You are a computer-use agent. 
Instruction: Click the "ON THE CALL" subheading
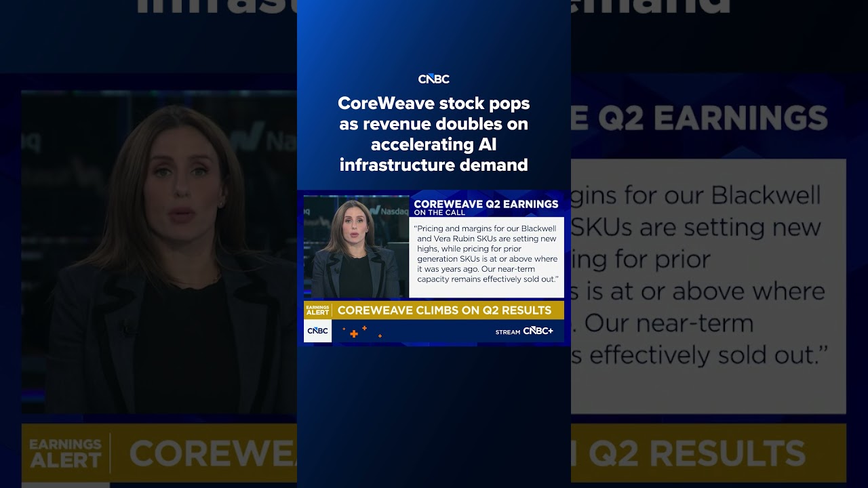(x=439, y=213)
